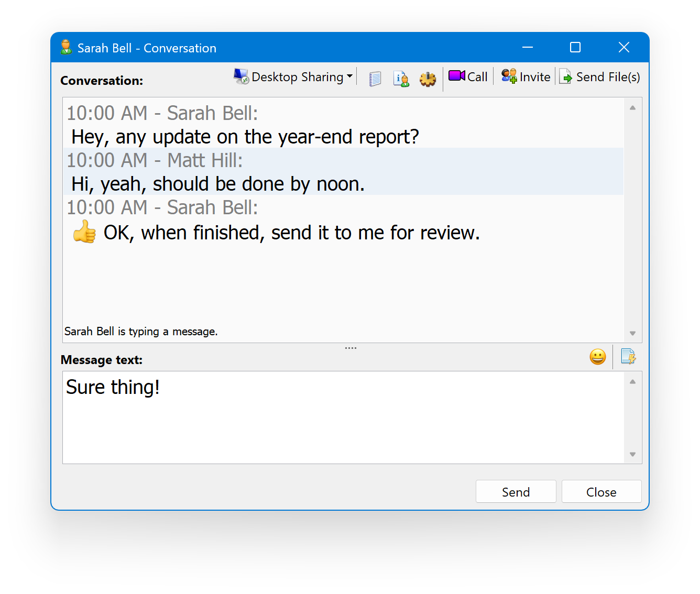Click the quick text template icon
Viewport: 700px width, 594px height.
coord(629,357)
